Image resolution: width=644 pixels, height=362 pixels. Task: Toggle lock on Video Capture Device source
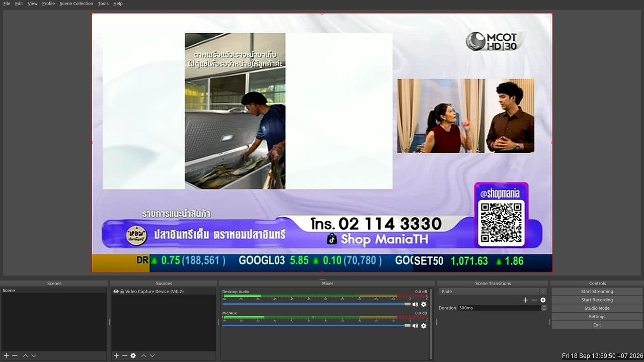[x=122, y=291]
